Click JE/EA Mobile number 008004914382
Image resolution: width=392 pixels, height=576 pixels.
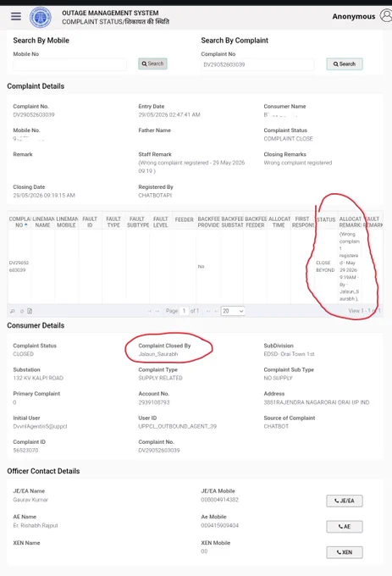point(219,500)
